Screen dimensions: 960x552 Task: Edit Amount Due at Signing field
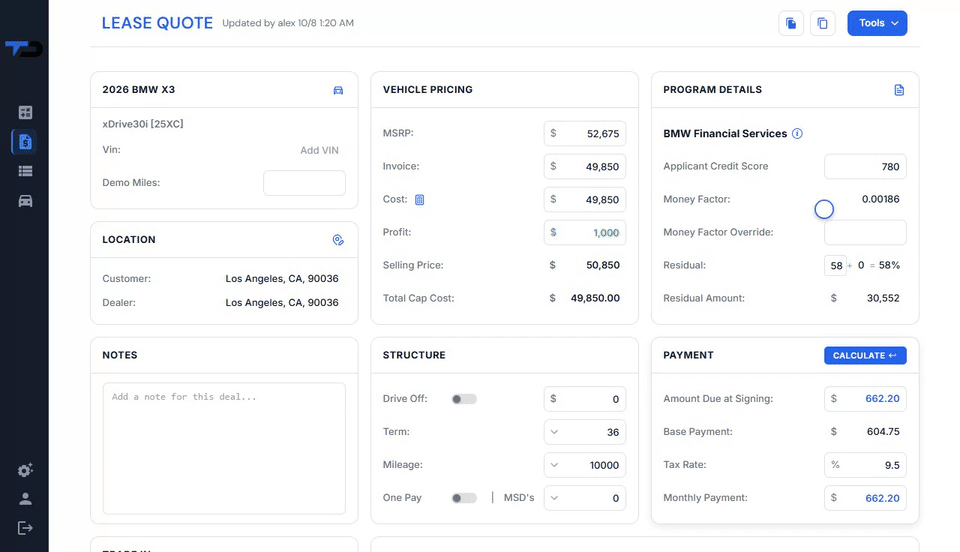coord(865,399)
